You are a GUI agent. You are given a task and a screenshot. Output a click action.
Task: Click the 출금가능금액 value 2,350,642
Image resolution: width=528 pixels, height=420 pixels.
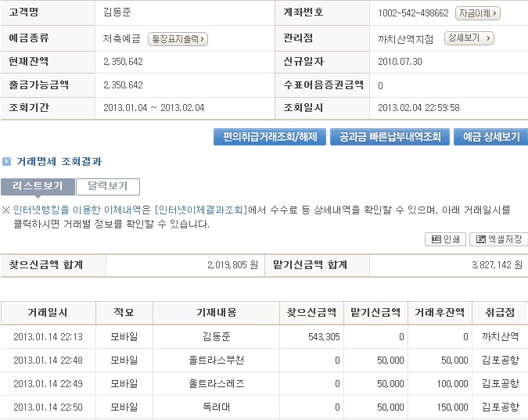point(123,85)
